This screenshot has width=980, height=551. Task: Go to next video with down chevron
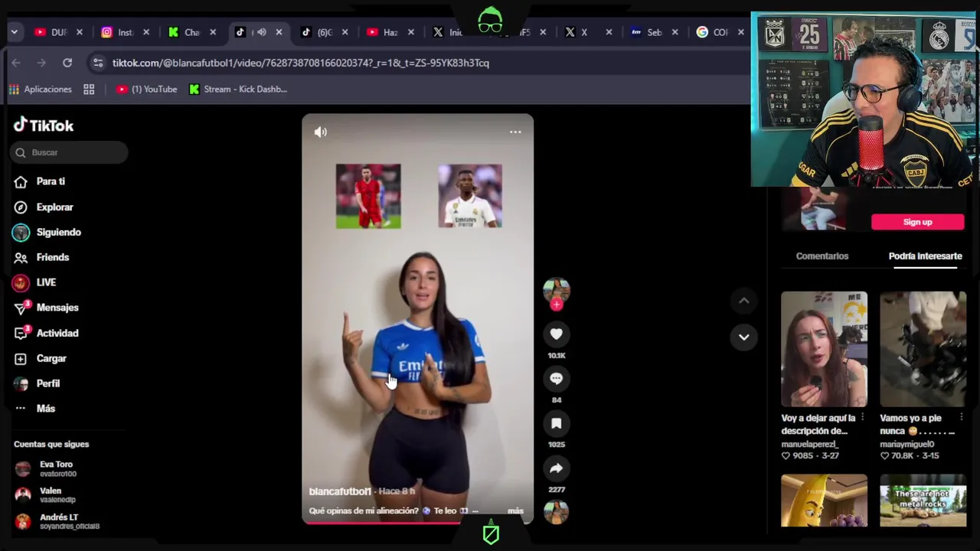743,337
